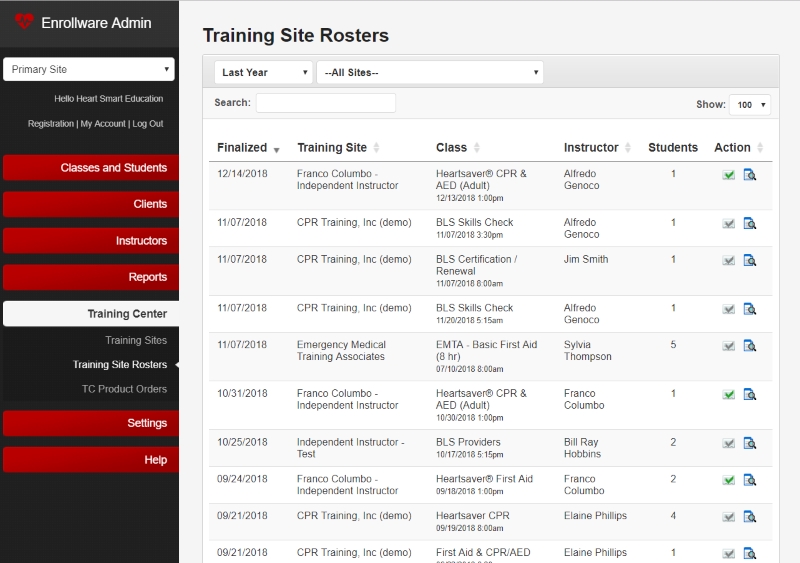
Task: Open the My Account link
Action: tap(103, 124)
